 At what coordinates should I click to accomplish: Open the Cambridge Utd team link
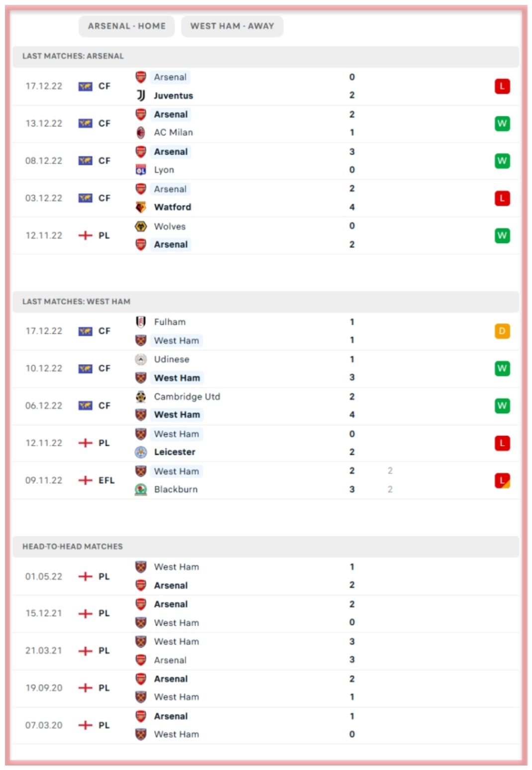(187, 396)
